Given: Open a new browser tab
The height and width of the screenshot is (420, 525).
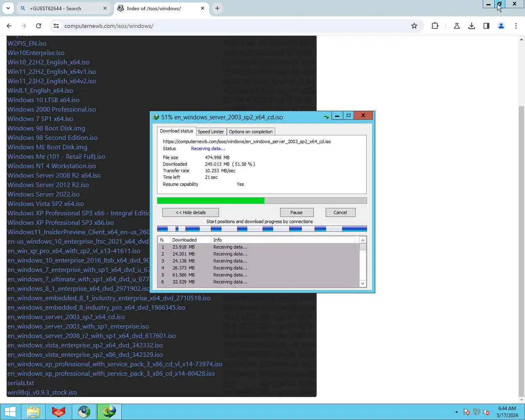Looking at the screenshot, I should click(217, 8).
